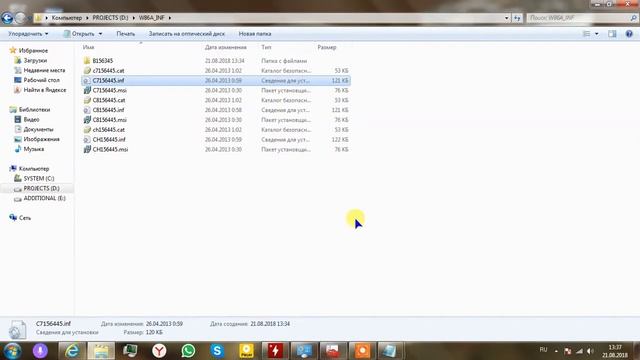Image resolution: width=640 pixels, height=360 pixels.
Task: Open the ADDITIONAL (E:) drive
Action: tap(44, 198)
